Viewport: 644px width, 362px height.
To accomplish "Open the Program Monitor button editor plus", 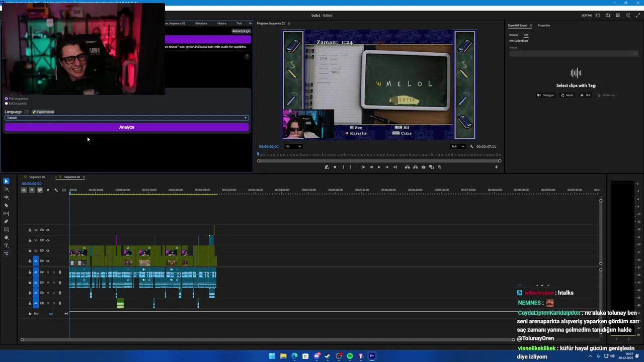I will point(497,167).
